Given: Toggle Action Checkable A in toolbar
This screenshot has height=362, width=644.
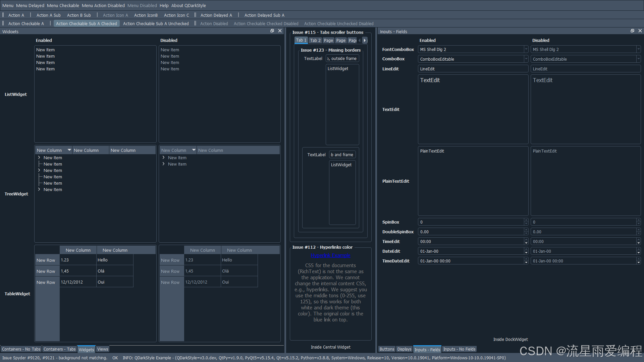Looking at the screenshot, I should point(26,24).
